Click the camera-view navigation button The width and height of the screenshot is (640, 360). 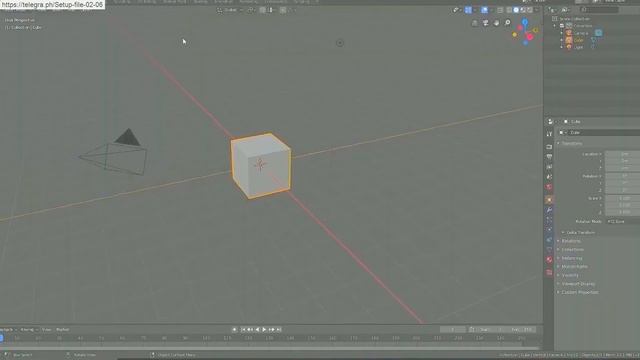click(x=485, y=23)
